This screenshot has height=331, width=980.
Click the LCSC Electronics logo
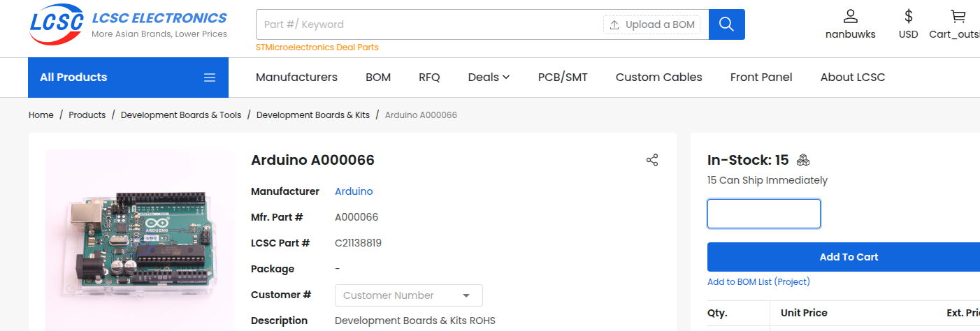pyautogui.click(x=128, y=25)
